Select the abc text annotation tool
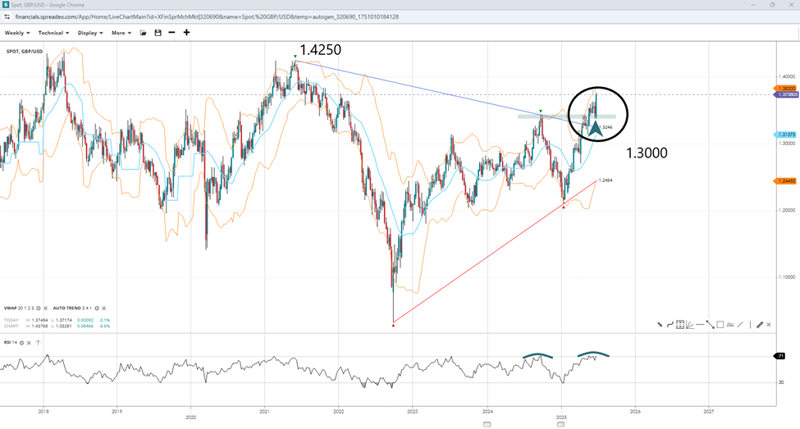The height and width of the screenshot is (429, 800). click(730, 325)
